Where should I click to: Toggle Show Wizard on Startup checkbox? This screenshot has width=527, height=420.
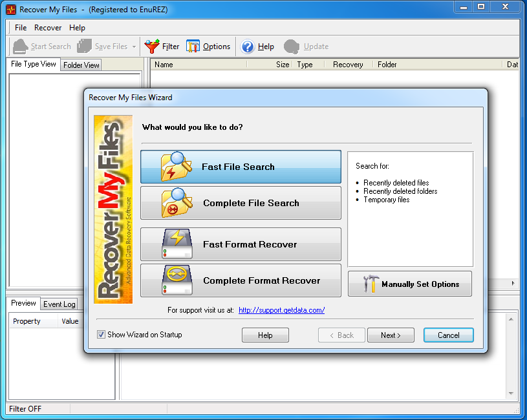tap(101, 335)
